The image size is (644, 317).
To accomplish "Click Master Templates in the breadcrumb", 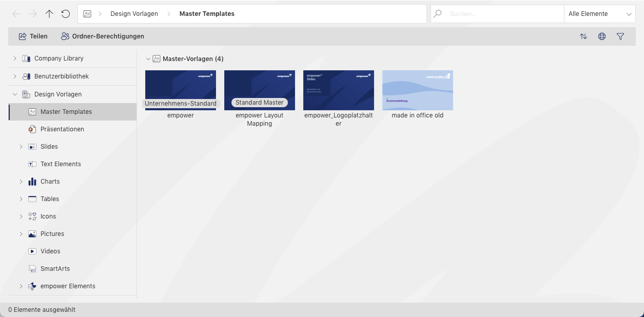I will coord(207,14).
